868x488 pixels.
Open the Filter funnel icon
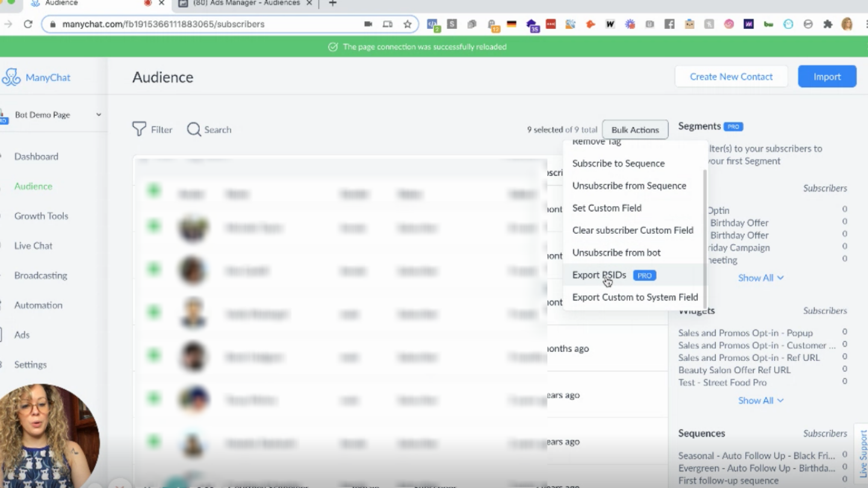click(x=139, y=129)
